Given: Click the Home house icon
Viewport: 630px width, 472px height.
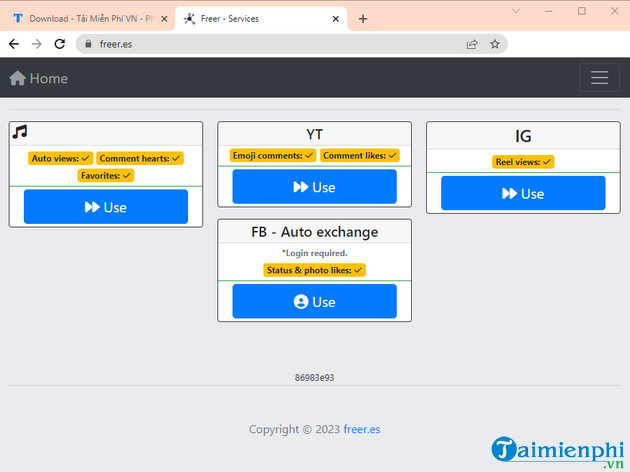Looking at the screenshot, I should pyautogui.click(x=17, y=78).
